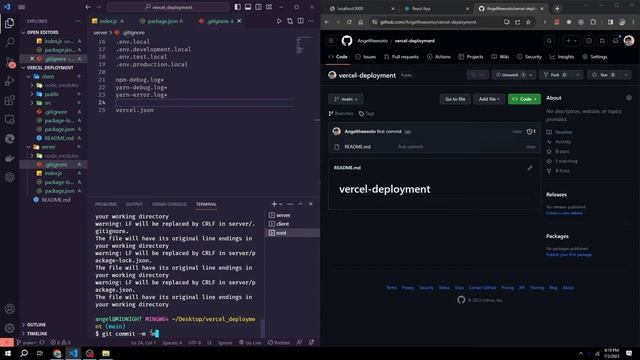This screenshot has height=360, width=640.
Task: Open Windows Start menu
Action: tap(8, 353)
